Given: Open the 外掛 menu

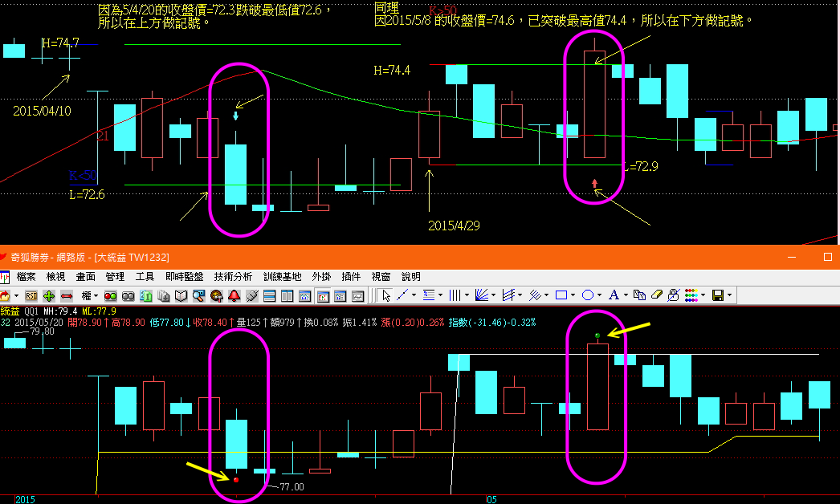Looking at the screenshot, I should [x=321, y=277].
